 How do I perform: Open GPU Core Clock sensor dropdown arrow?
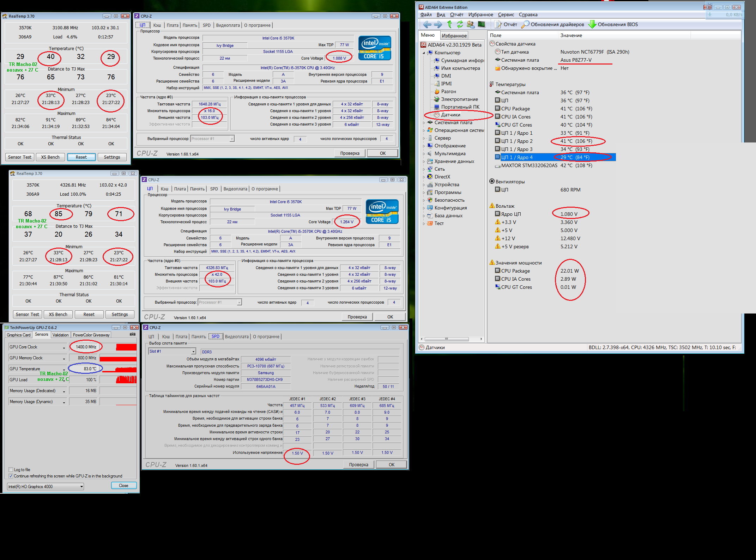point(64,348)
